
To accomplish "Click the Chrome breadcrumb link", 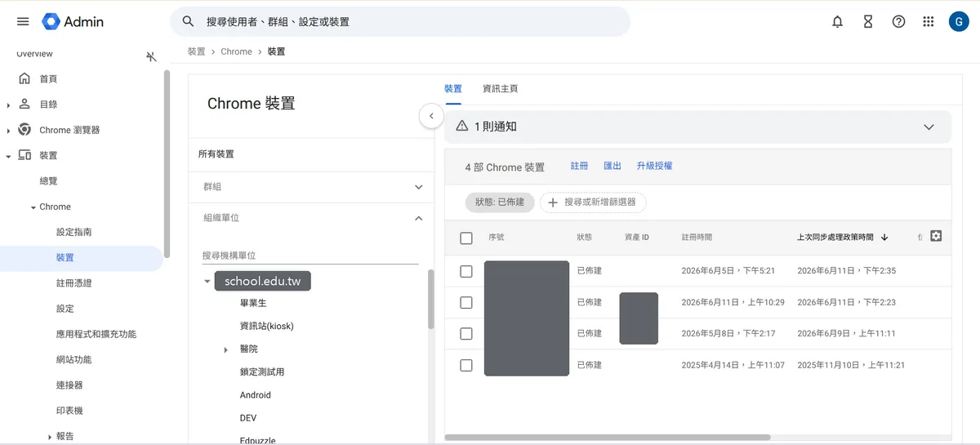I will pos(236,51).
